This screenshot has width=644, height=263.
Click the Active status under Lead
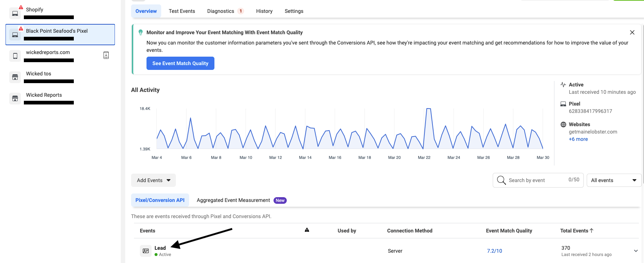[x=163, y=255]
